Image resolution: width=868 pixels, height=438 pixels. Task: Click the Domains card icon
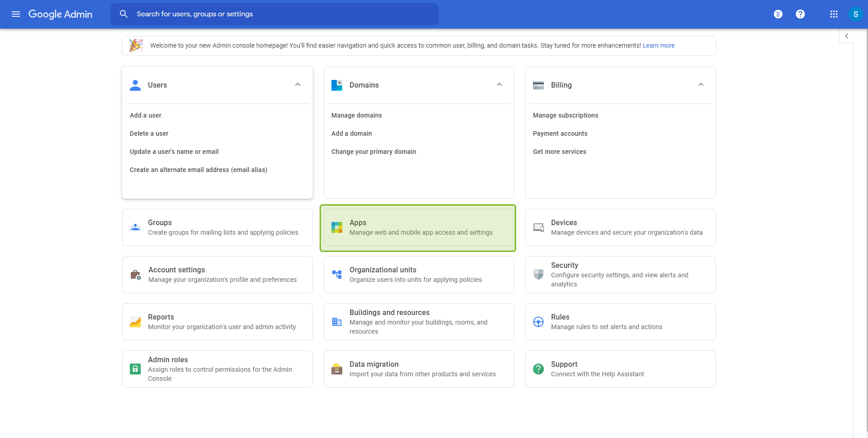[x=337, y=85]
